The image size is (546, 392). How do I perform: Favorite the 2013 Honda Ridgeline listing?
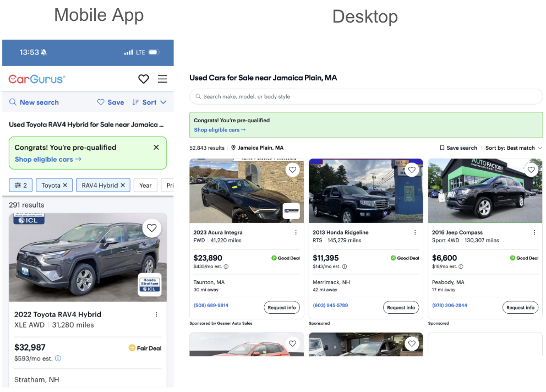click(412, 170)
